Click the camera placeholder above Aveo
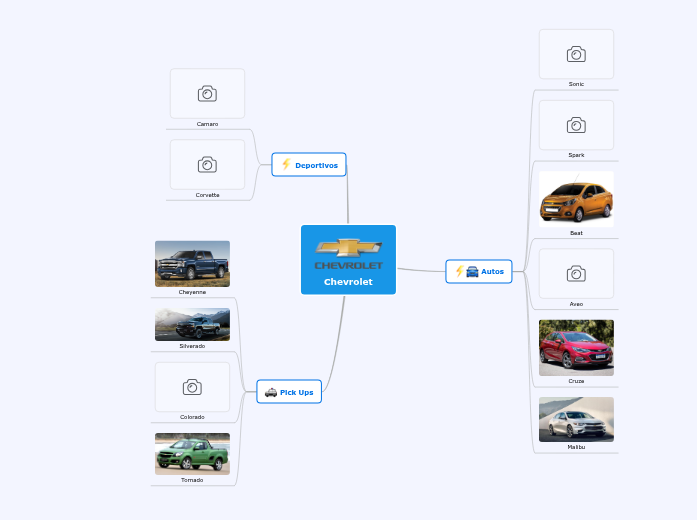The height and width of the screenshot is (520, 697). pos(576,274)
